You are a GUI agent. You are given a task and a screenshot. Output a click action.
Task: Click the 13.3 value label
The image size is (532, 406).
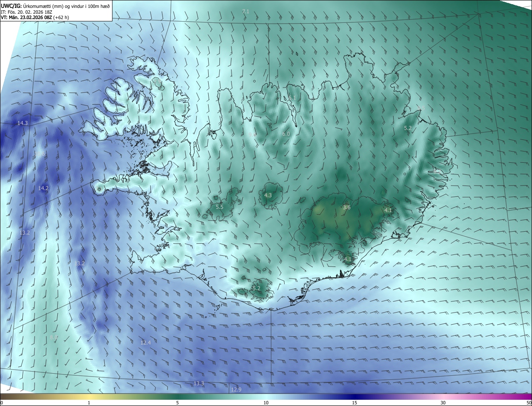199,383
